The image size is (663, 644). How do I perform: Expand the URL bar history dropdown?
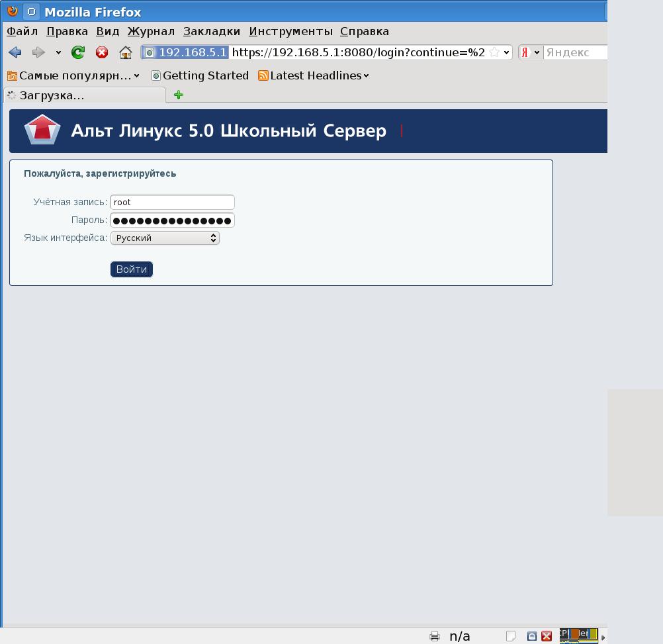507,52
